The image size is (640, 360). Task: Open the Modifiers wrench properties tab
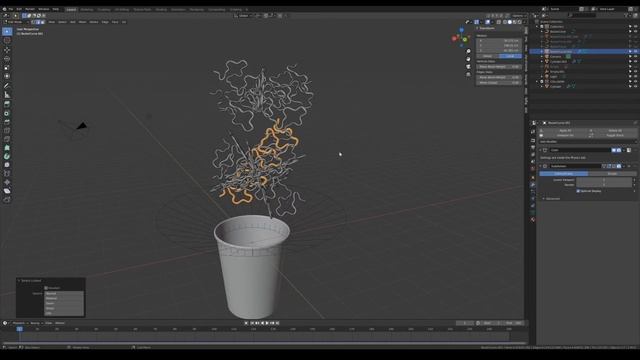533,185
